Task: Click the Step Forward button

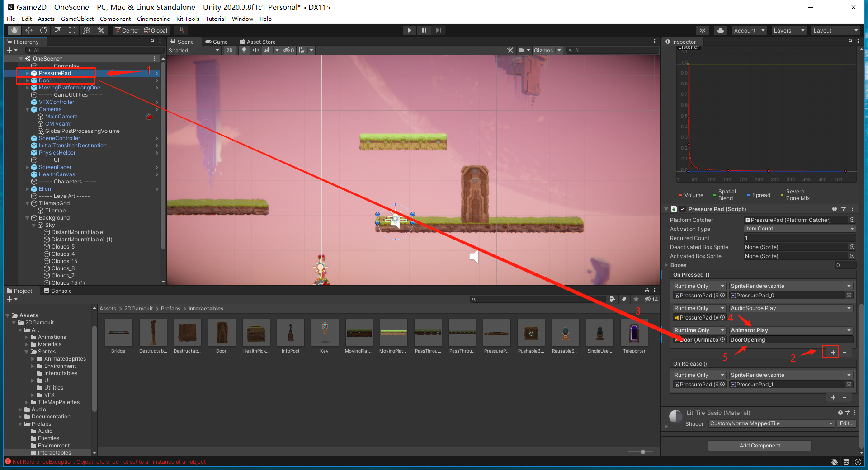Action: [438, 30]
